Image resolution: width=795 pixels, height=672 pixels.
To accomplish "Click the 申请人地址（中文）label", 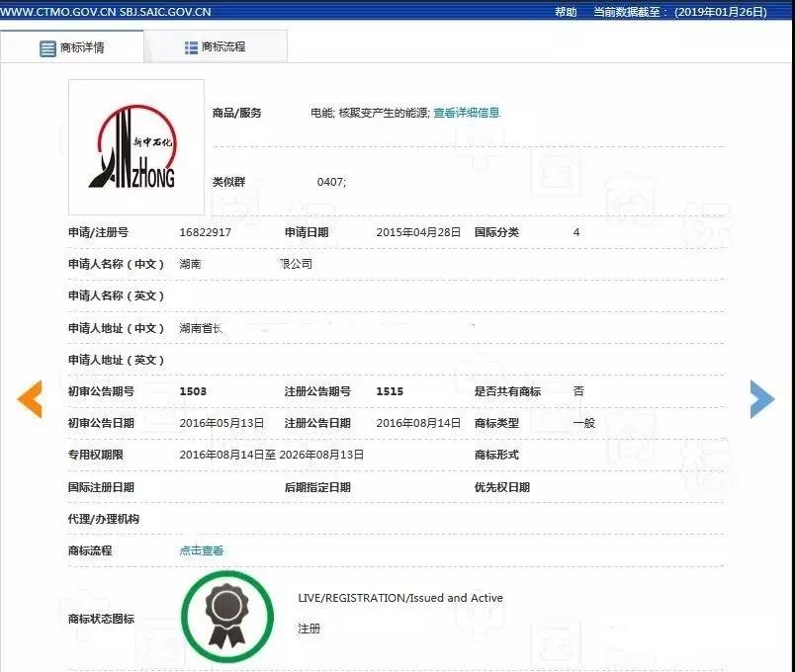I will tap(117, 328).
